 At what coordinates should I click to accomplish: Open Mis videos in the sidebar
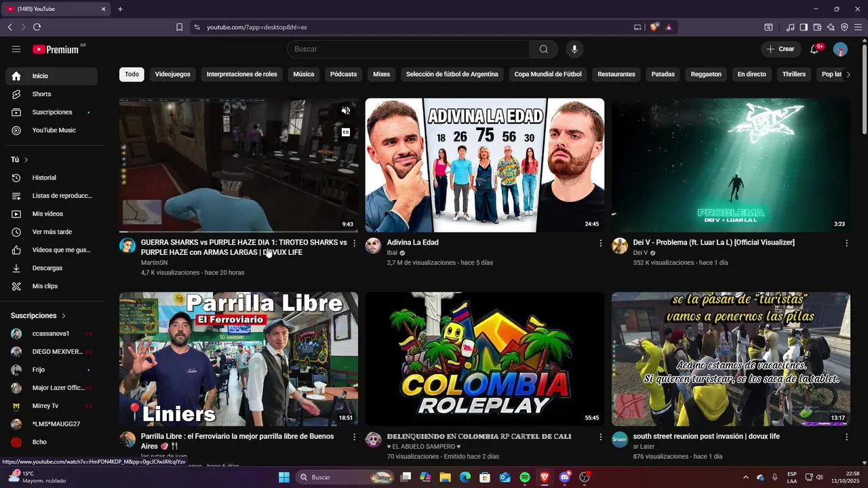coord(52,213)
